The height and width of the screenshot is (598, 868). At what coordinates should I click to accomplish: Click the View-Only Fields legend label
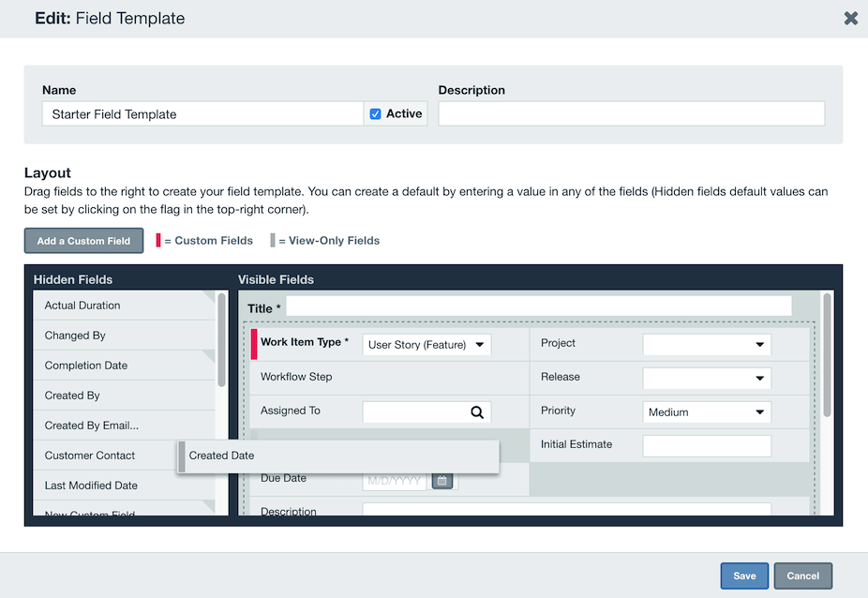click(334, 241)
